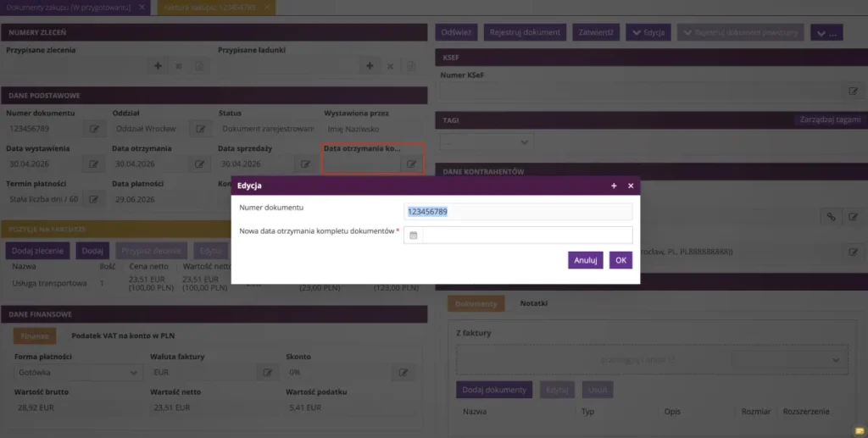Screen dimensions: 868x438
Task: Select the Finanse tab
Action: [34, 335]
